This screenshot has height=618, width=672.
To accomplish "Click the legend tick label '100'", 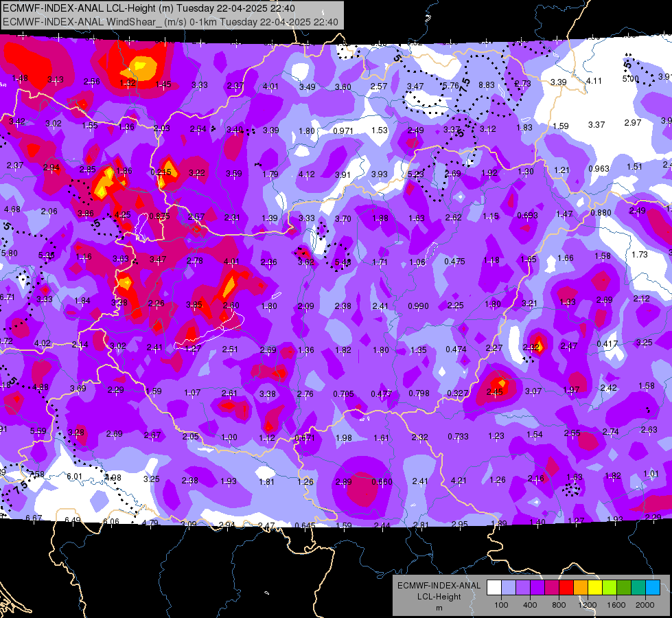I will (501, 605).
